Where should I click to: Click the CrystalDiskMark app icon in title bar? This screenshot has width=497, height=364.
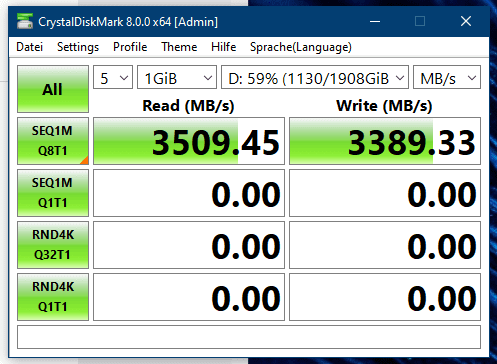(x=25, y=22)
